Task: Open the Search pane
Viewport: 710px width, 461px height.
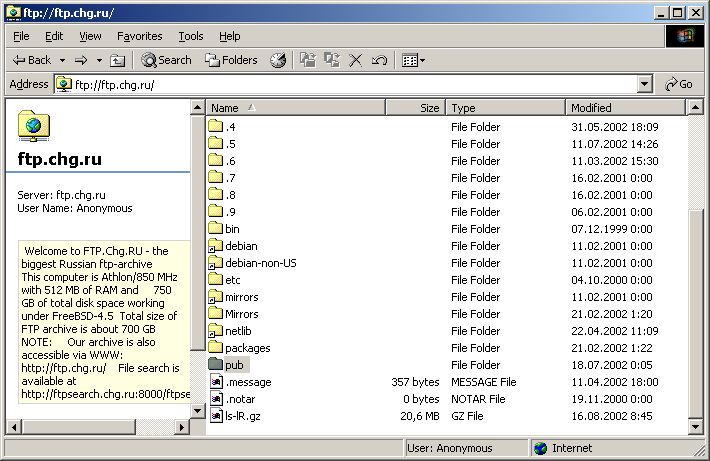Action: coord(166,60)
